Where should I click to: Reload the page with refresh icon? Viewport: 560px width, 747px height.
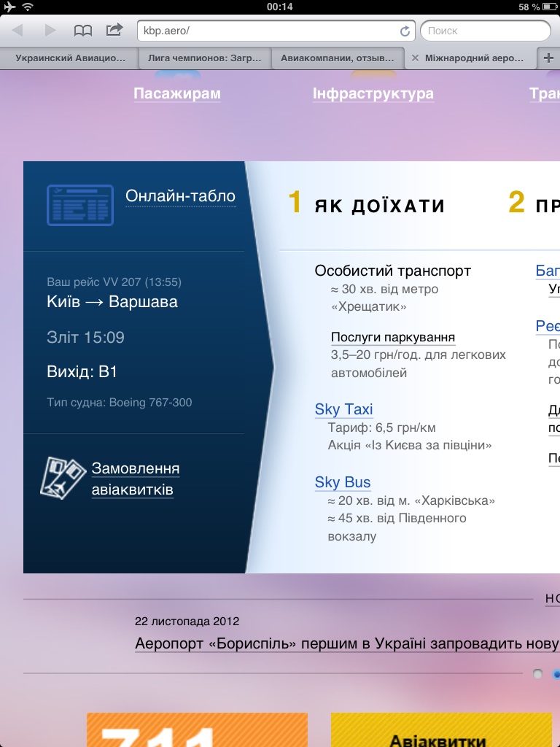coord(405,31)
